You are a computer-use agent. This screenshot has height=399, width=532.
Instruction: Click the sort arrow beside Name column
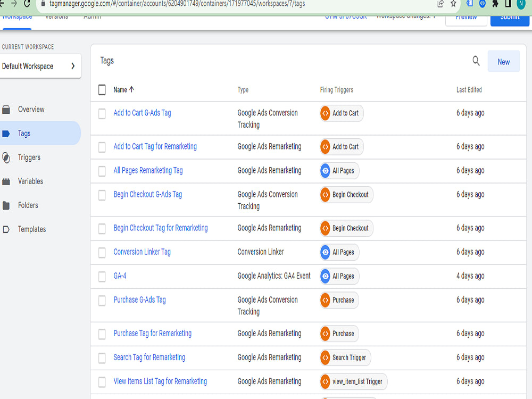(x=131, y=89)
